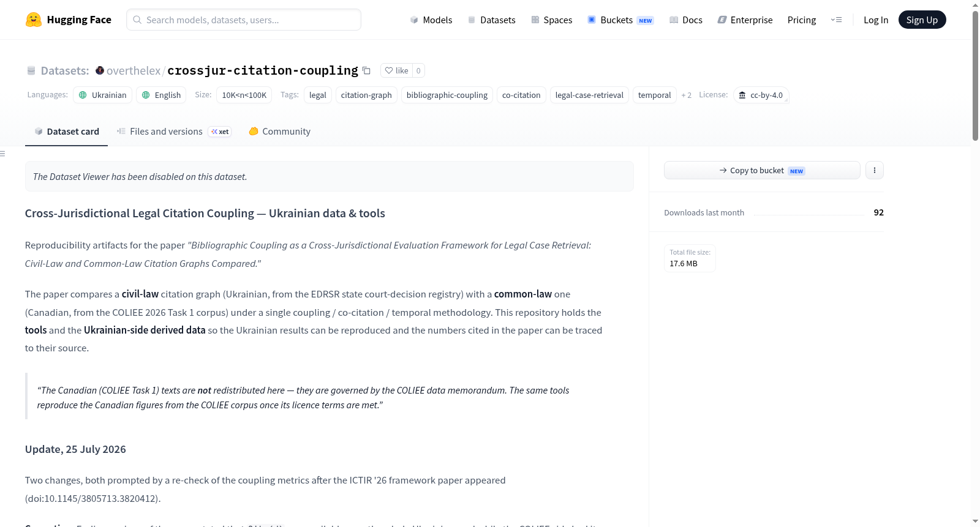Expand the extra navigation menu icon
Image resolution: width=980 pixels, height=527 pixels.
point(836,20)
